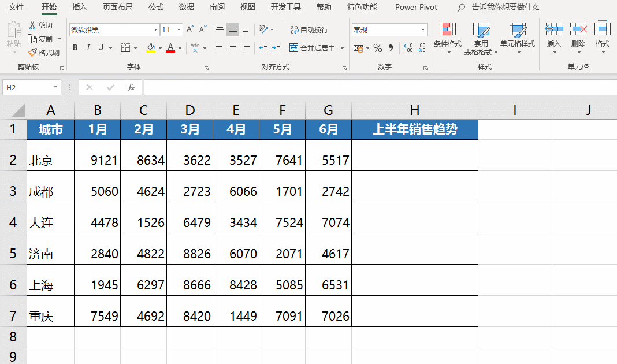Click the text orientation icon
Screen dimensions: 617x364
[263, 29]
